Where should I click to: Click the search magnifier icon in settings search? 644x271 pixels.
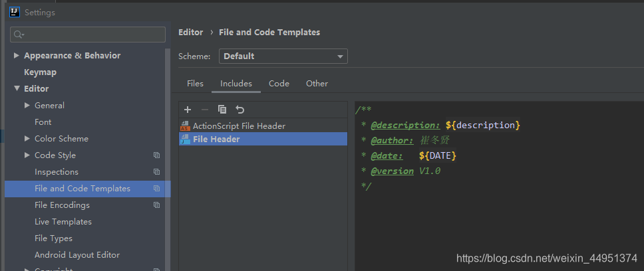19,35
